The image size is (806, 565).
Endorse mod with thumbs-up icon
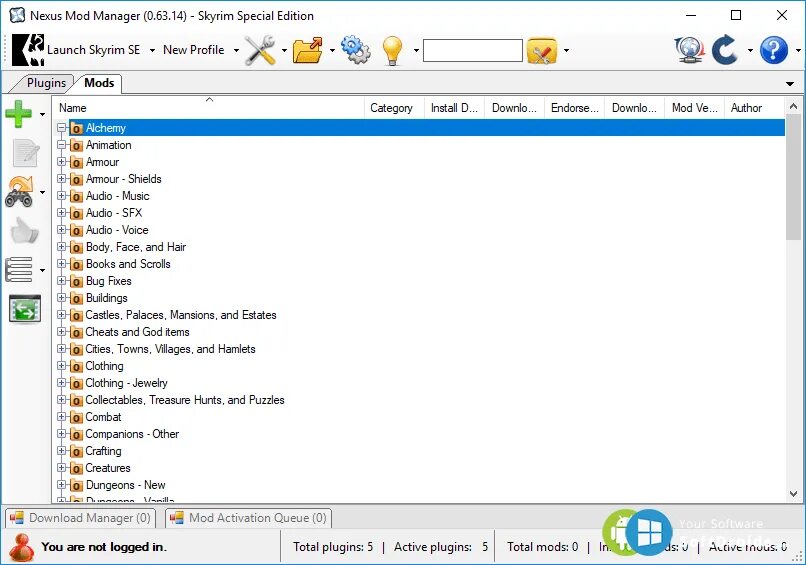click(25, 230)
